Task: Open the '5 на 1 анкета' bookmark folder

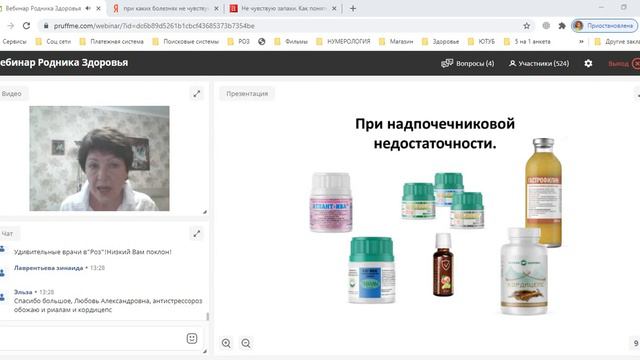Action: (x=527, y=42)
